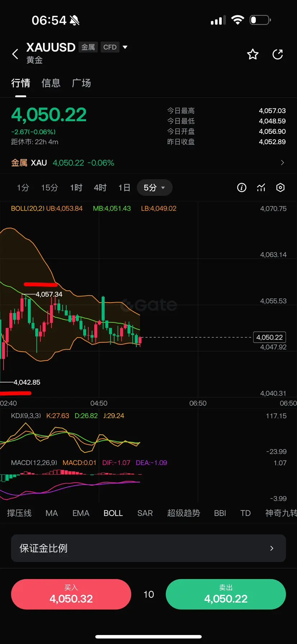Tap the 4,057.34 high marker on chart
Image resolution: width=297 pixels, height=644 pixels.
49,294
